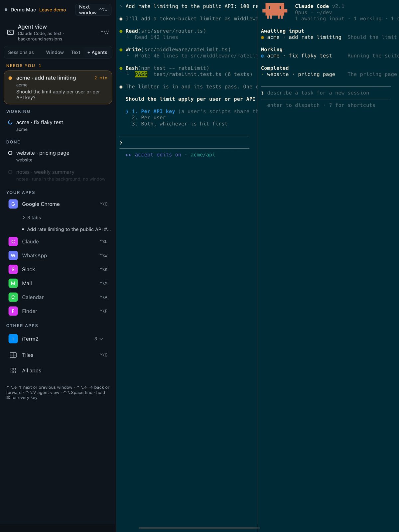Screen dimensions: 399x532
Task: Select Calendar in your apps list
Action: 58,297
